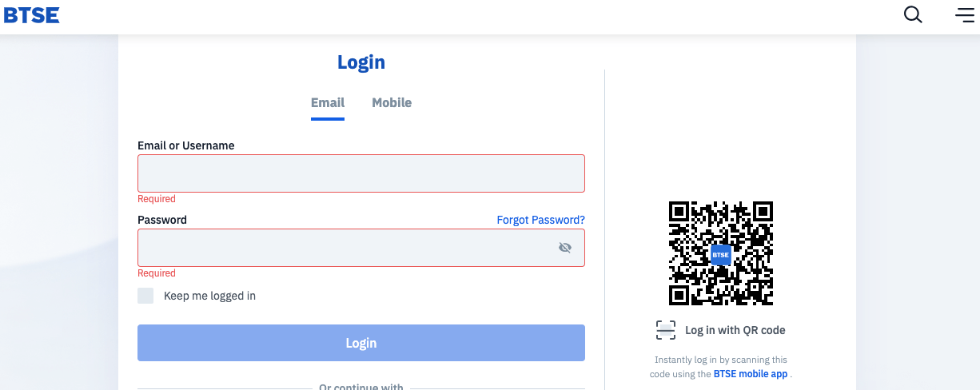Viewport: 980px width, 390px height.
Task: Focus the Password input field
Action: [x=361, y=248]
